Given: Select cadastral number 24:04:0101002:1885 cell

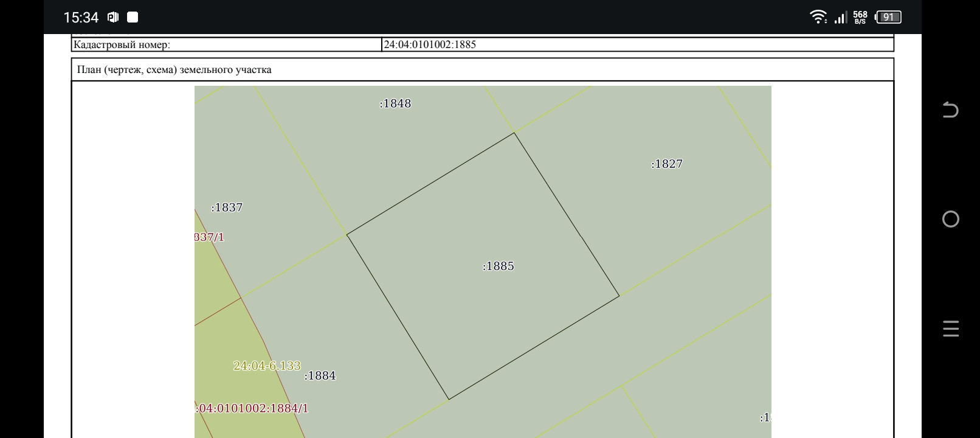Looking at the screenshot, I should (x=638, y=44).
